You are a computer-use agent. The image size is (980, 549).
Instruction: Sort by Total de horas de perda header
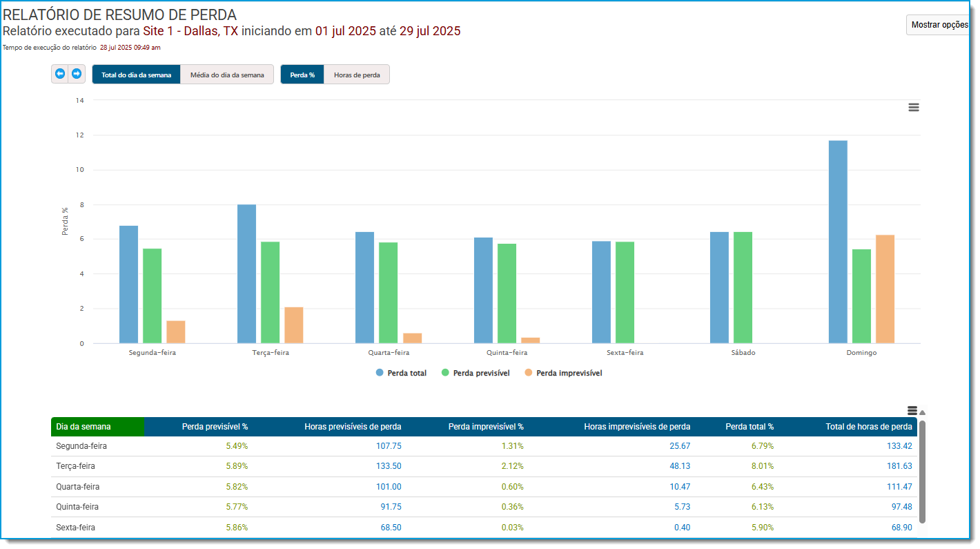point(869,427)
